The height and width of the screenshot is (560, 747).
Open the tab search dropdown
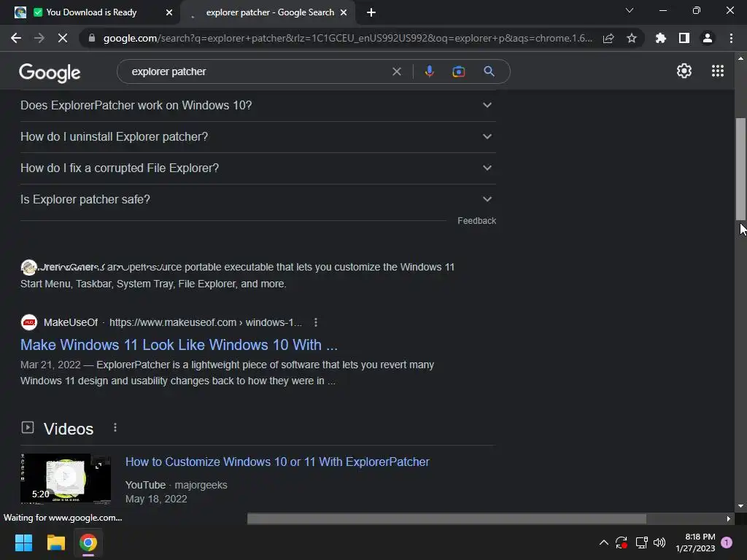point(630,10)
